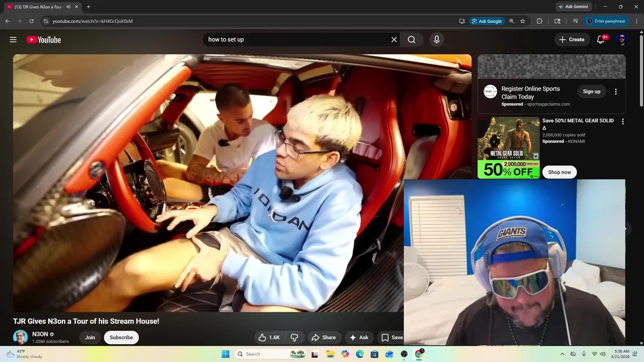This screenshot has height=362, width=644.
Task: Click the Enter passphrase profile chip
Action: [x=606, y=21]
